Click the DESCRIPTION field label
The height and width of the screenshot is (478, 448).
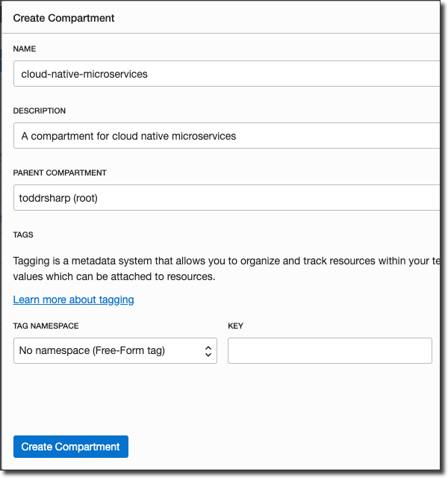point(40,111)
